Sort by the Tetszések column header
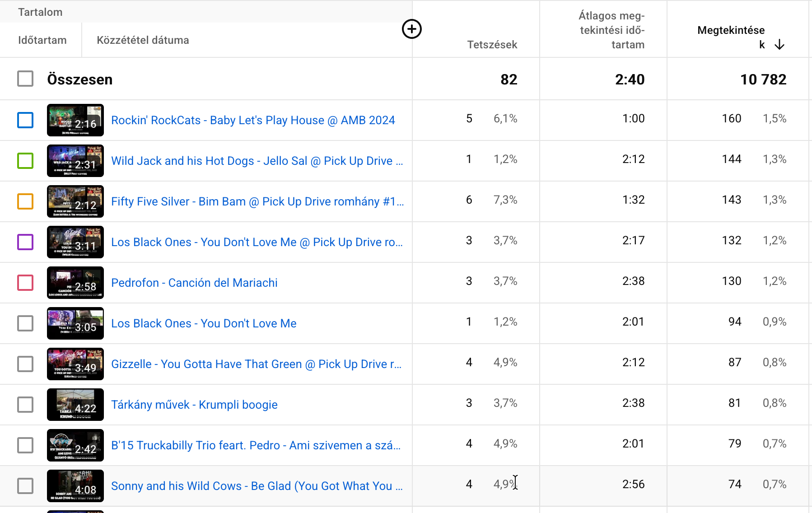 (492, 45)
